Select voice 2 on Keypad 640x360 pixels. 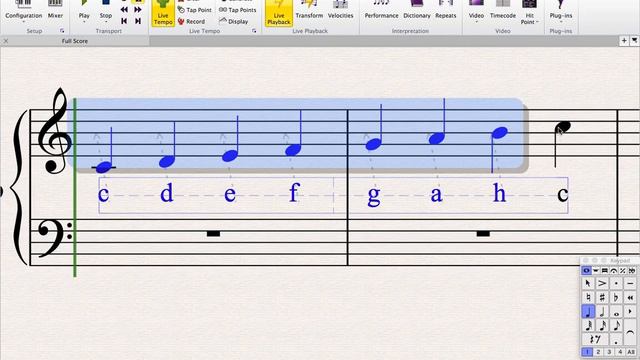(x=598, y=351)
